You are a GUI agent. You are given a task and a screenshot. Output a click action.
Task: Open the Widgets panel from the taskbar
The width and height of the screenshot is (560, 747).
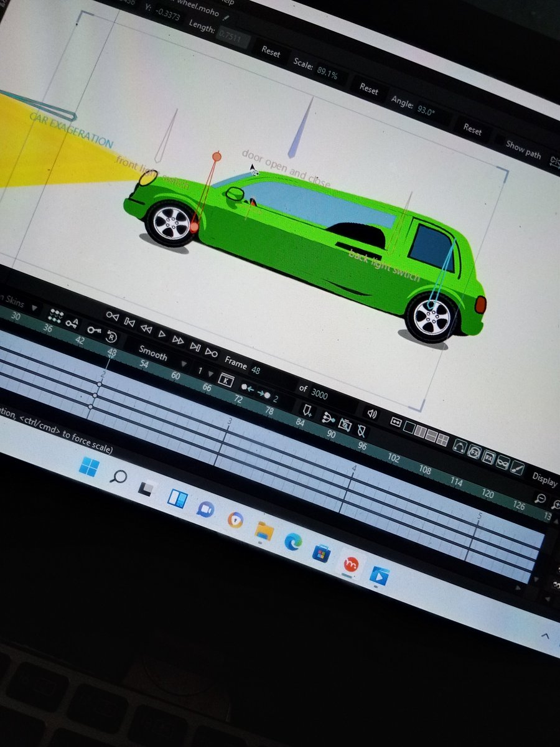click(x=176, y=498)
